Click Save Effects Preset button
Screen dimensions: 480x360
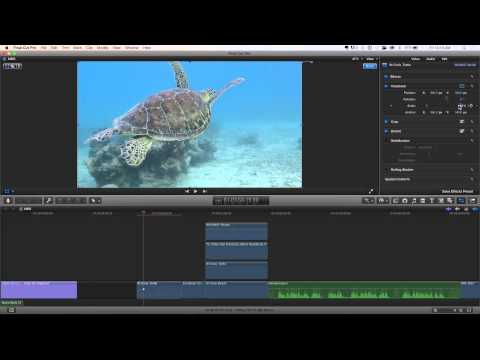pos(457,191)
